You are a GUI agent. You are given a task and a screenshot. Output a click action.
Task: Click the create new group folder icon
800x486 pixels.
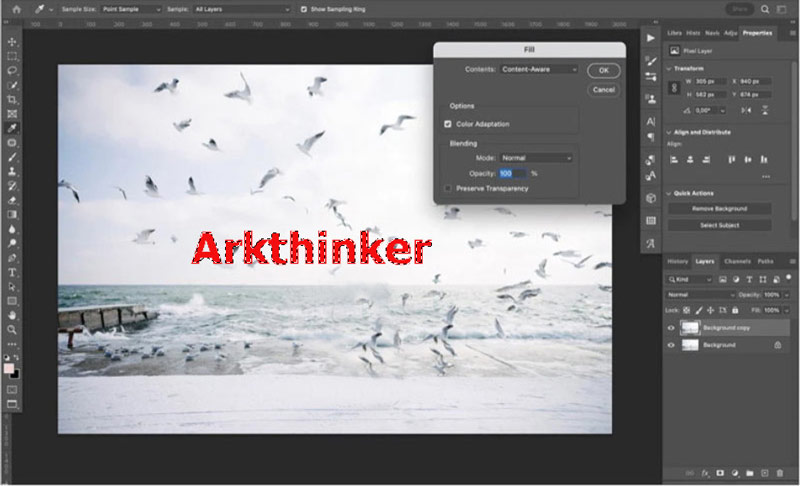[x=749, y=473]
